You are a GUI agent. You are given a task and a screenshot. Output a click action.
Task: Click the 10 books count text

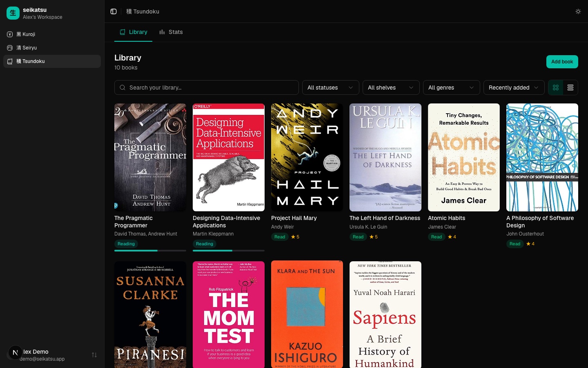pyautogui.click(x=126, y=68)
